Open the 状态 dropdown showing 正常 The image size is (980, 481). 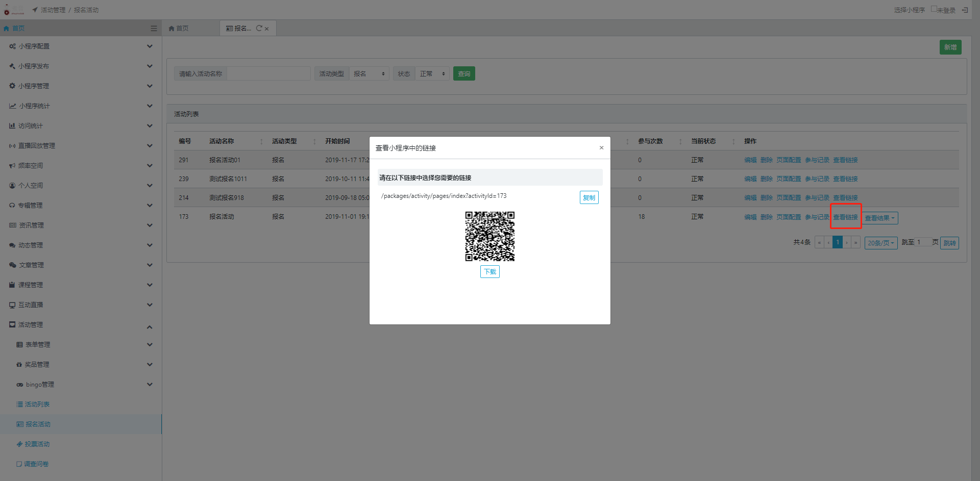click(432, 74)
